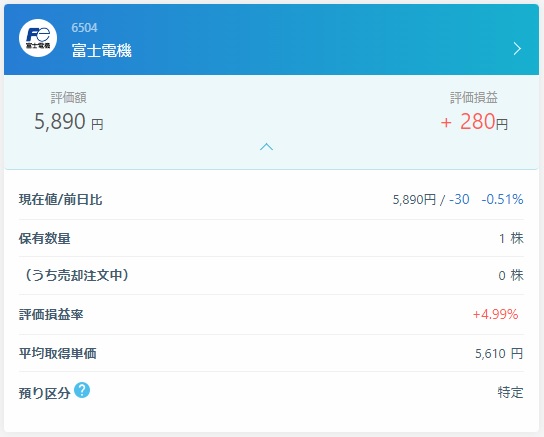Click the 預り区分 label text

coord(45,393)
